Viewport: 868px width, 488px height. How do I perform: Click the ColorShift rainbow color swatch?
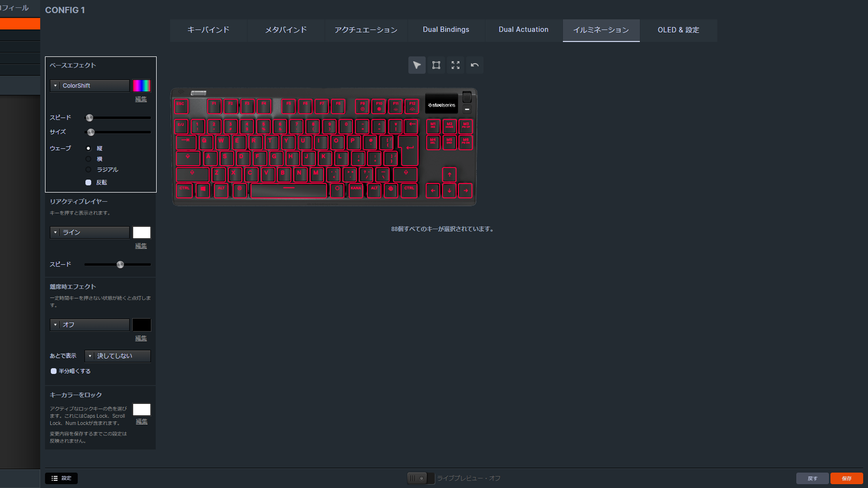pyautogui.click(x=142, y=85)
